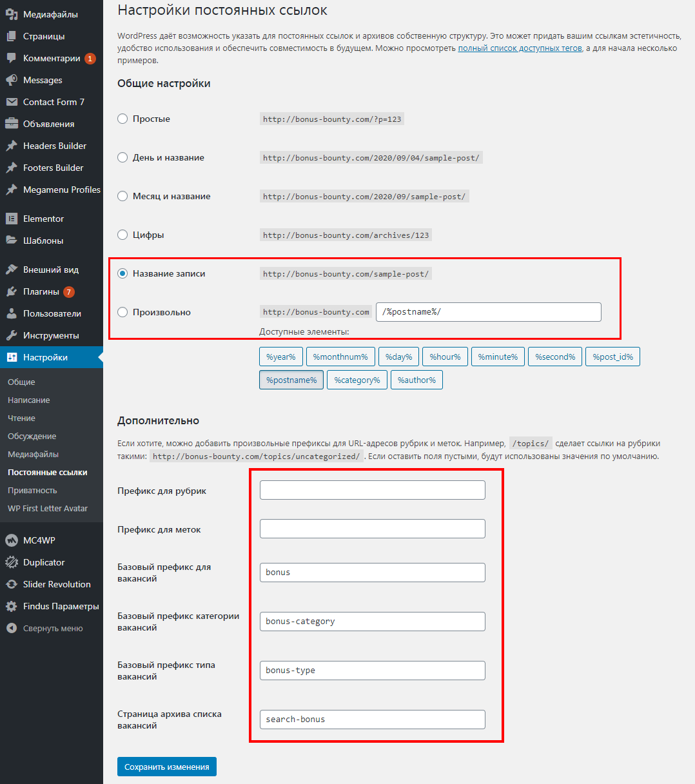The width and height of the screenshot is (695, 784).
Task: Click the %second% tag button
Action: (555, 357)
